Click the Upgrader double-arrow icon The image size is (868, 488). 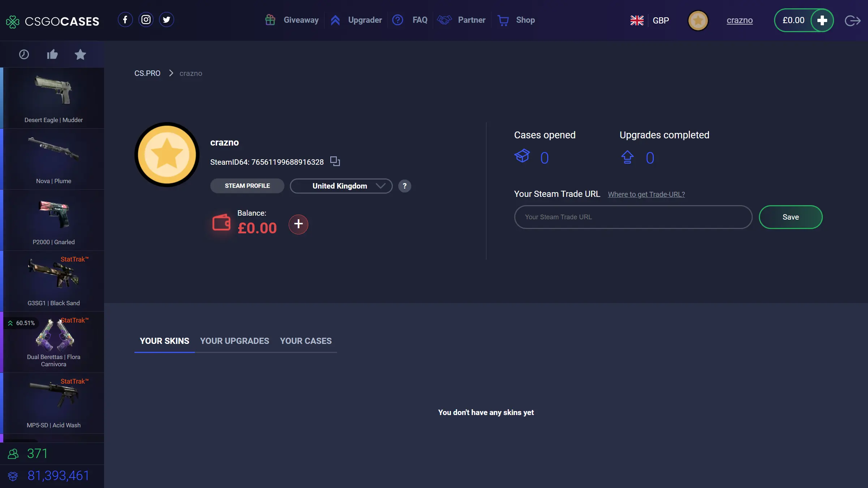(335, 20)
